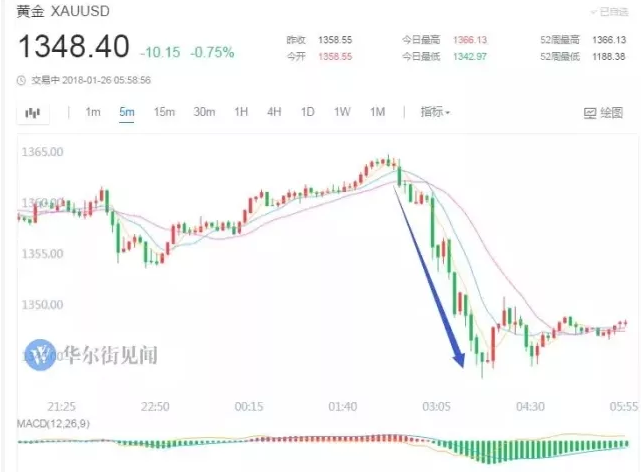Switch to 1M monthly timeframe
The width and height of the screenshot is (644, 474).
tap(377, 112)
